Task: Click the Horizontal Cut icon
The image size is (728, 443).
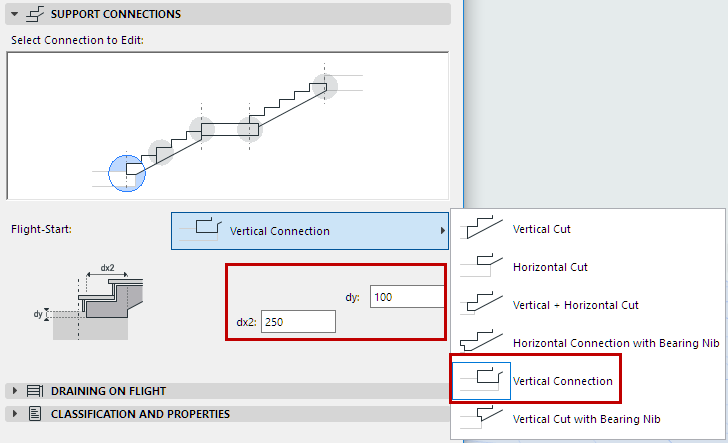Action: click(481, 267)
